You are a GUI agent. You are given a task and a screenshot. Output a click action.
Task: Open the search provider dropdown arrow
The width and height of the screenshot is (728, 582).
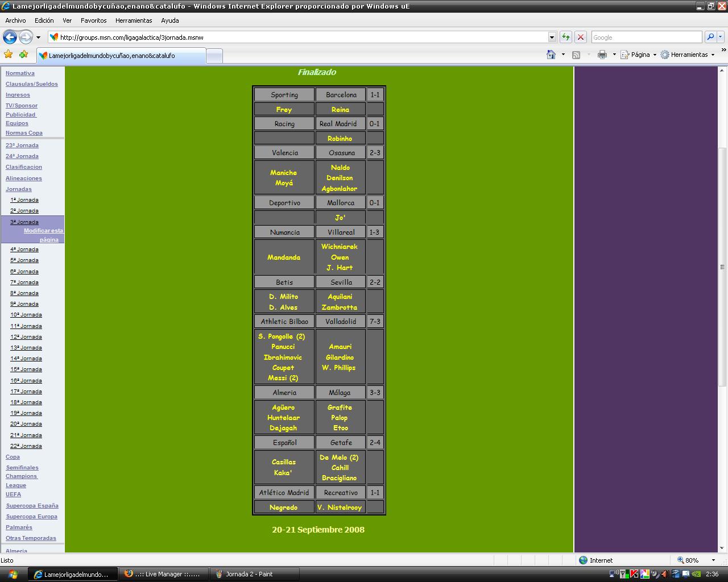point(720,38)
